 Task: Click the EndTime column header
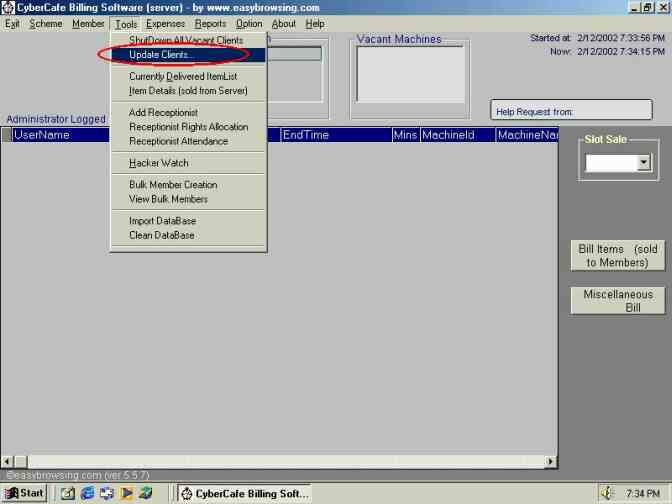[x=306, y=135]
